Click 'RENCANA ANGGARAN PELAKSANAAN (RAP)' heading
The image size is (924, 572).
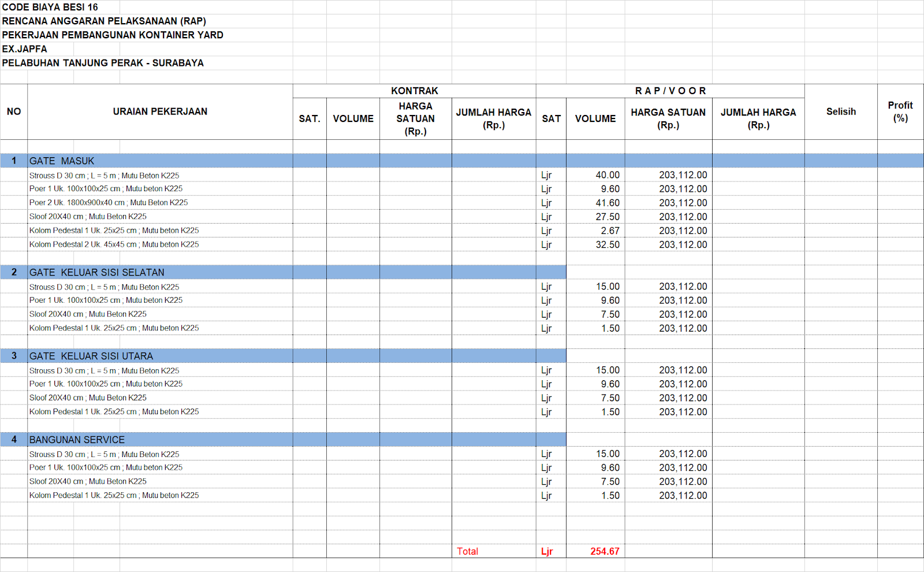[x=104, y=21]
